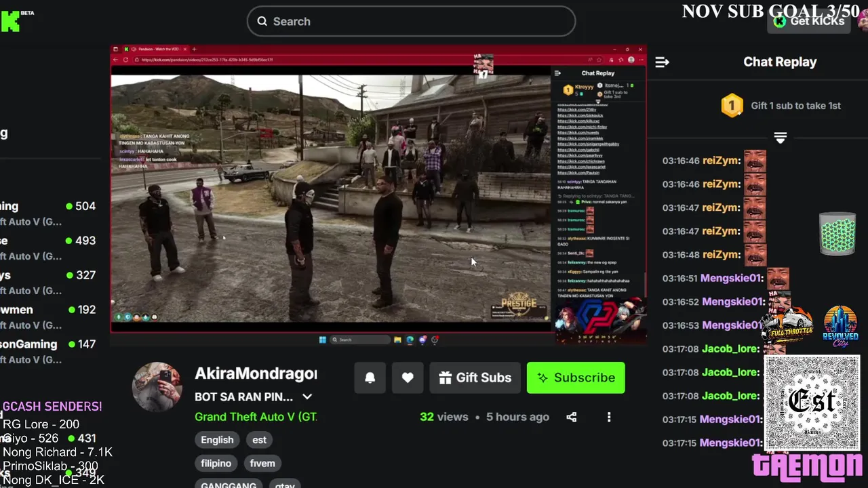
Task: Click Windows Start icon in video taskbar
Action: 323,340
